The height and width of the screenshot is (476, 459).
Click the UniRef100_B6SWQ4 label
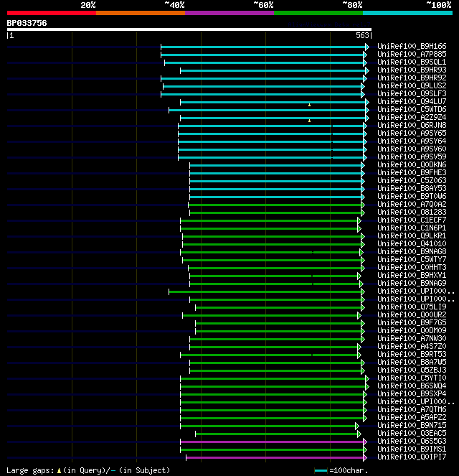[x=412, y=386]
